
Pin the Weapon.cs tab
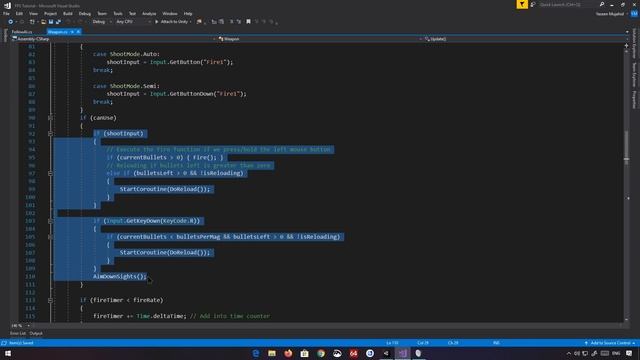tap(72, 31)
